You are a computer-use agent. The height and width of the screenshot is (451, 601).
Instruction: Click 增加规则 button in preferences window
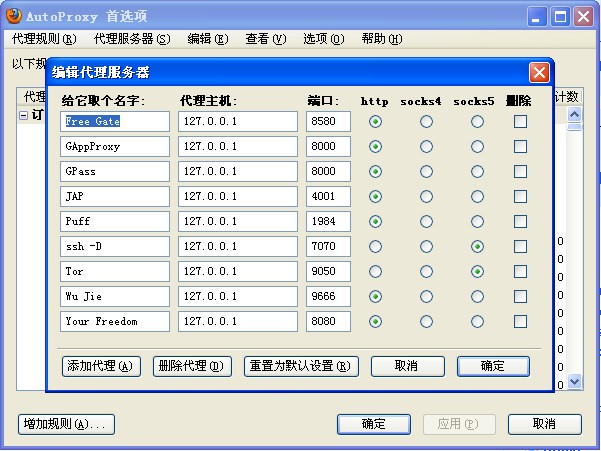pos(66,424)
